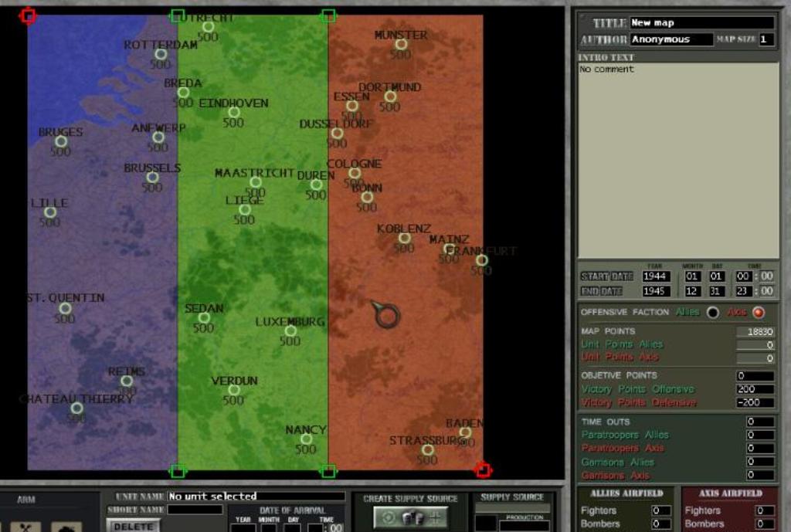The width and height of the screenshot is (791, 532).
Task: Set offensive faction to Allies
Action: click(712, 313)
